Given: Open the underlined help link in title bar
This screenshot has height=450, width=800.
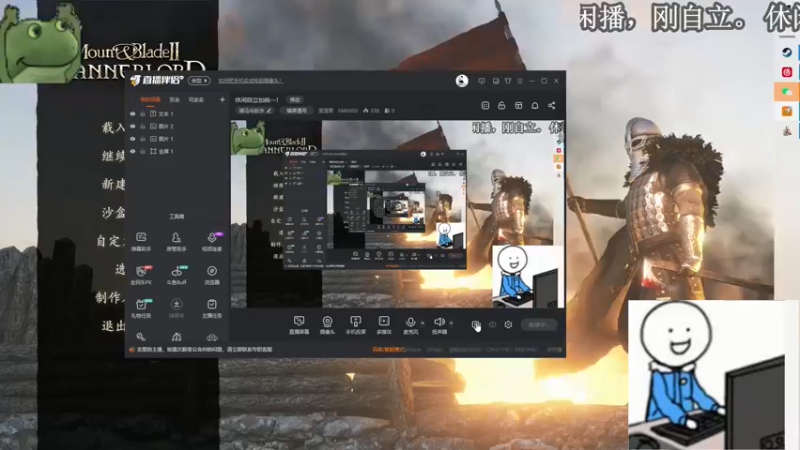Looking at the screenshot, I should pyautogui.click(x=251, y=81).
